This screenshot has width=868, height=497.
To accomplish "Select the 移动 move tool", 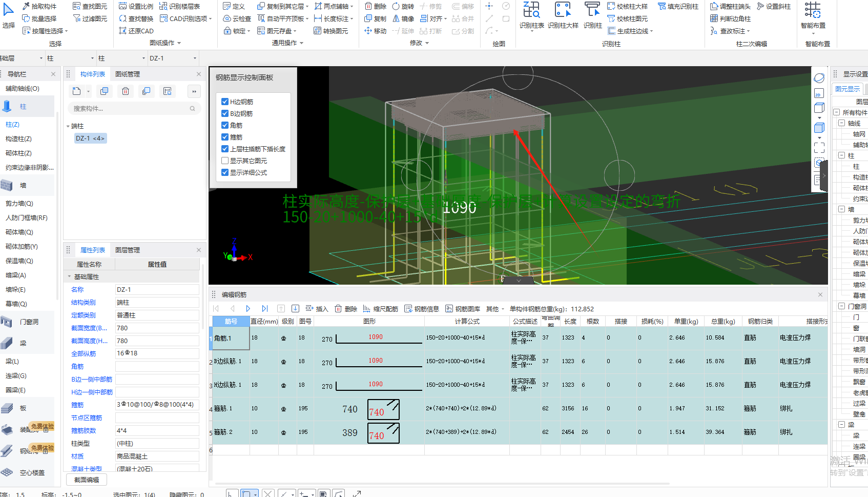I will coord(376,31).
